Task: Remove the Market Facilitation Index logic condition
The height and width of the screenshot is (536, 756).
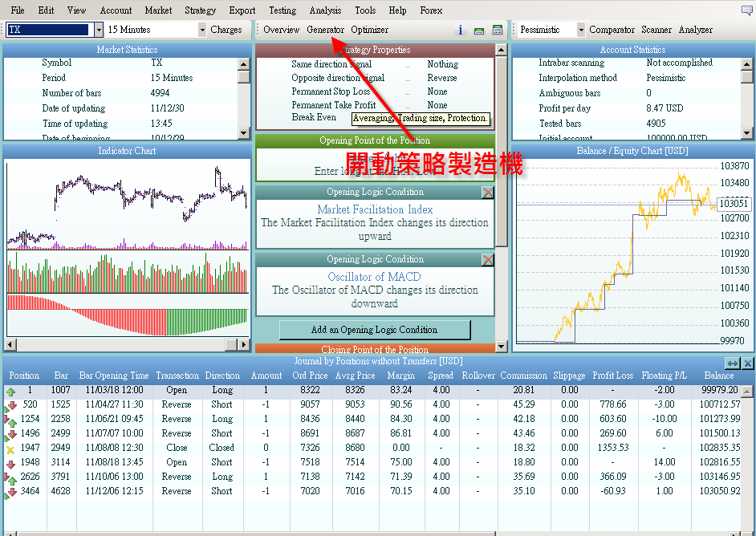Action: 487,193
